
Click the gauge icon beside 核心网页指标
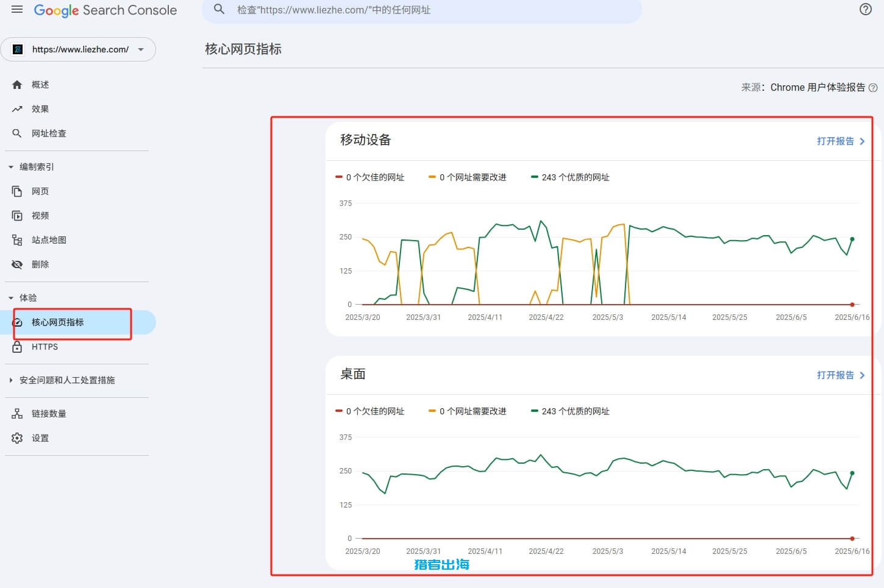[x=17, y=322]
